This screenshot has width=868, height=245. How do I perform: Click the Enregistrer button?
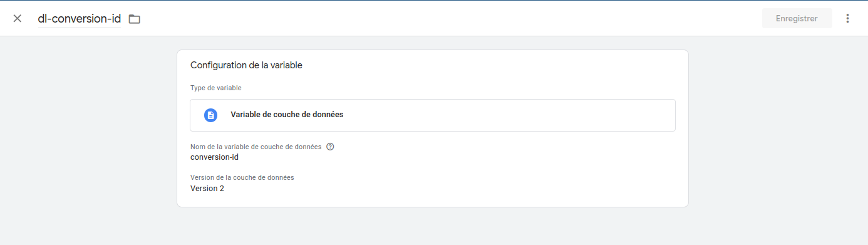point(797,18)
